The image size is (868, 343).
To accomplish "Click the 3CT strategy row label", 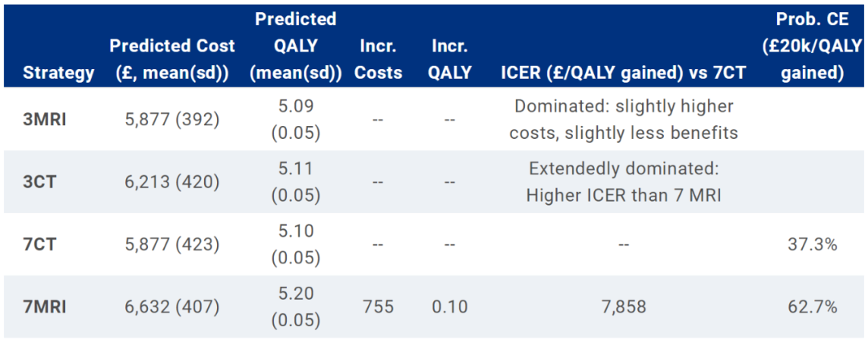I will point(40,182).
